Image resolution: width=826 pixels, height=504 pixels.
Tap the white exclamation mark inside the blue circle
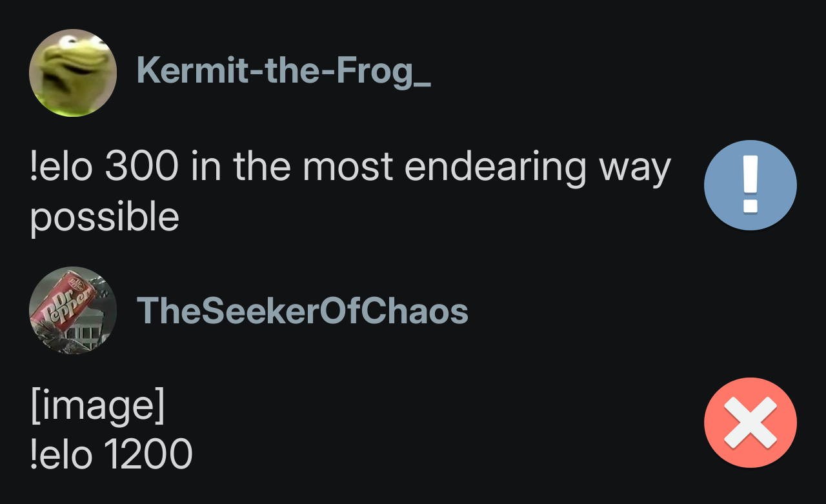[750, 185]
